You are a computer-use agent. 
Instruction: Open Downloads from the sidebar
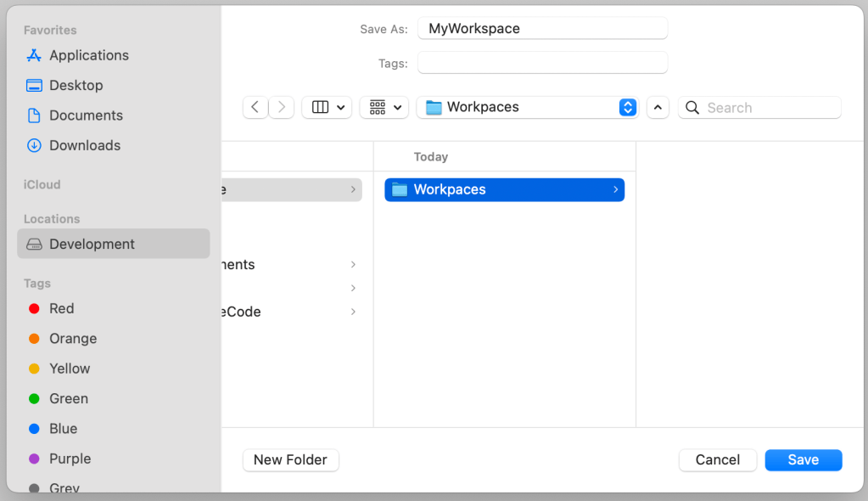[84, 145]
